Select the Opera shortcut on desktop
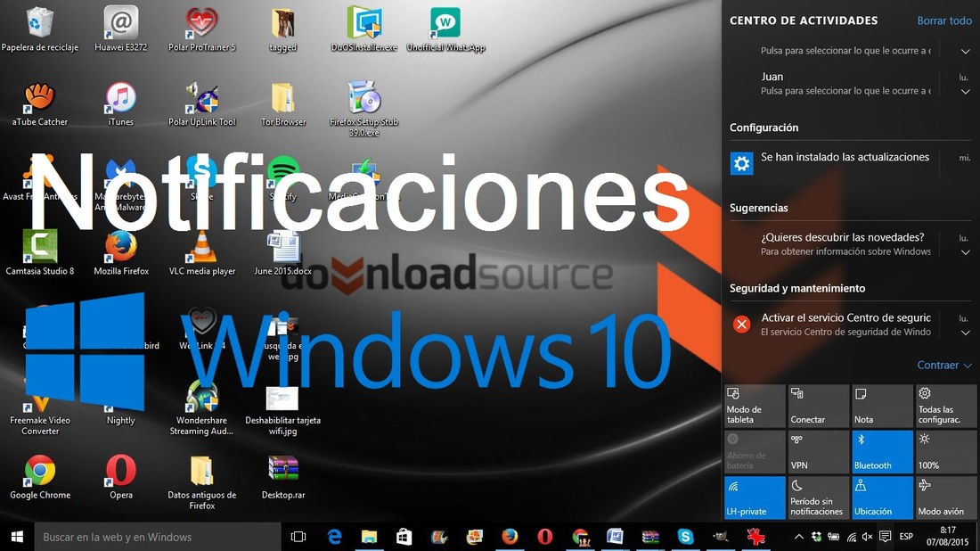The image size is (980, 551). (120, 477)
